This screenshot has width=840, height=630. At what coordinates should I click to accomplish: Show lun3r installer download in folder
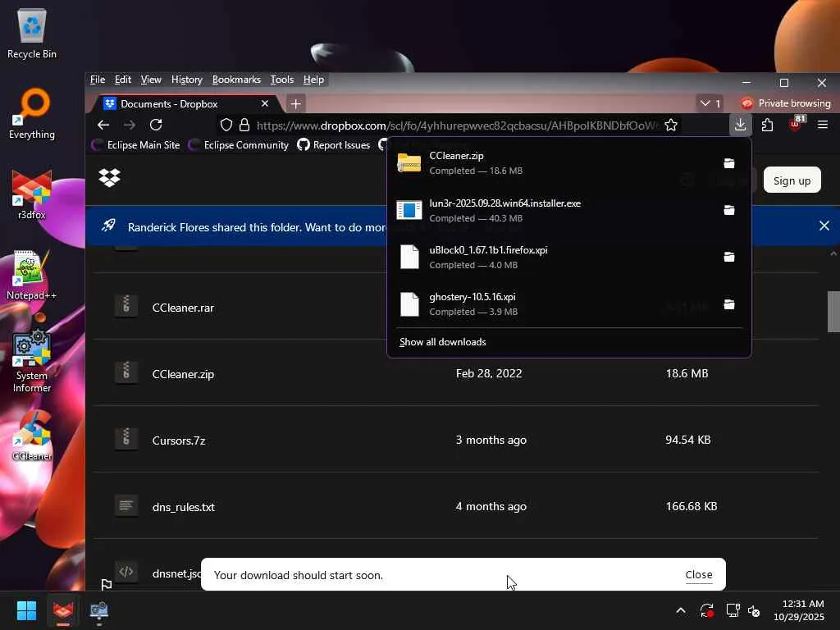point(728,210)
